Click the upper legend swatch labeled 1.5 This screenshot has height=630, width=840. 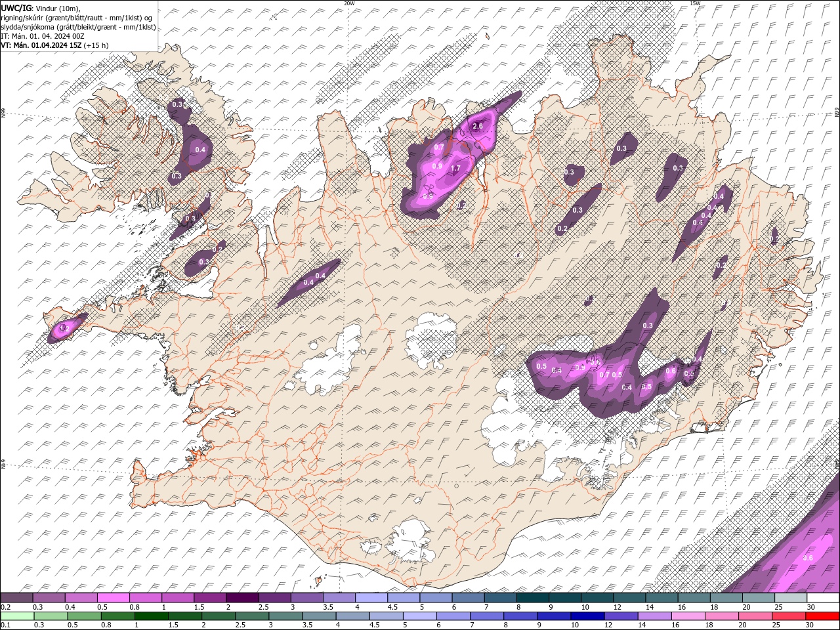click(x=211, y=598)
